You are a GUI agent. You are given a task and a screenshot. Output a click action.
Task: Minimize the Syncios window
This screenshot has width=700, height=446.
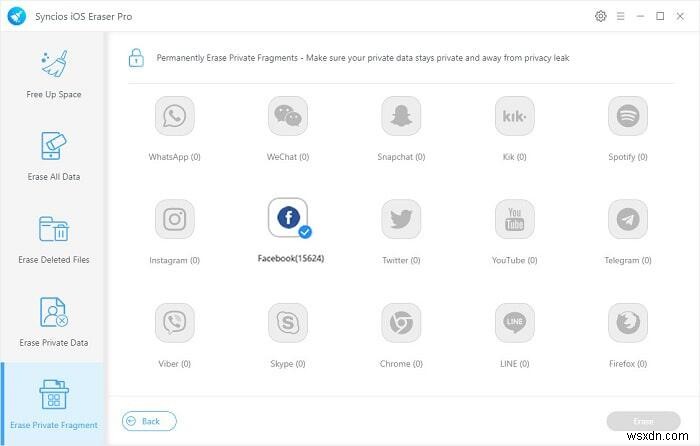click(x=640, y=17)
